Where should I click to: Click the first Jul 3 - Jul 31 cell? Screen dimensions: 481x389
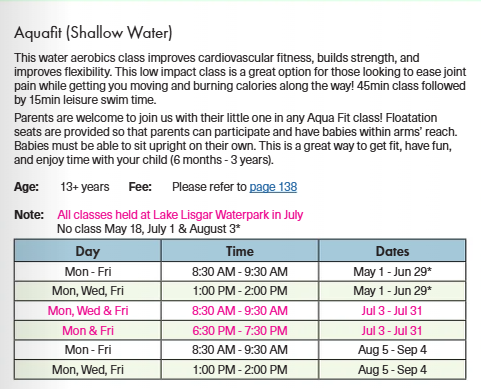(x=392, y=311)
